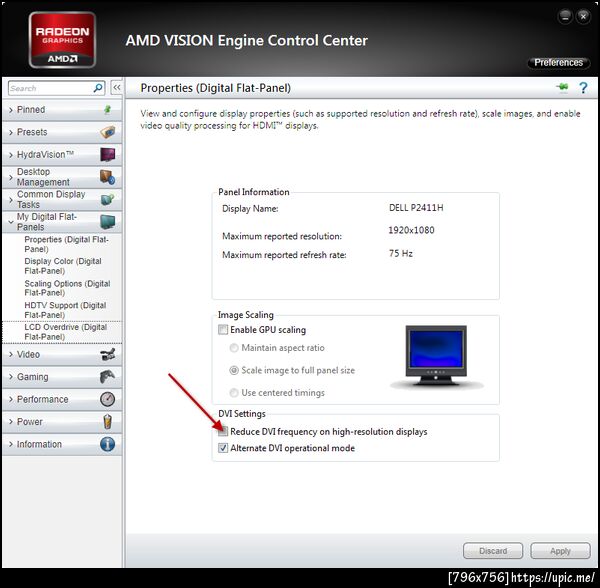Click the green pin page icon
The height and width of the screenshot is (588, 600).
pos(562,88)
